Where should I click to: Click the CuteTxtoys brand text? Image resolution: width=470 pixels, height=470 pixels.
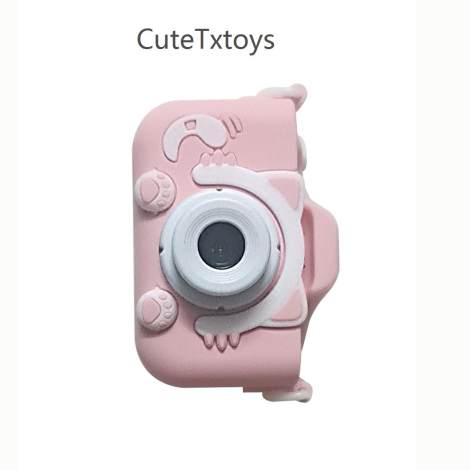click(x=206, y=41)
